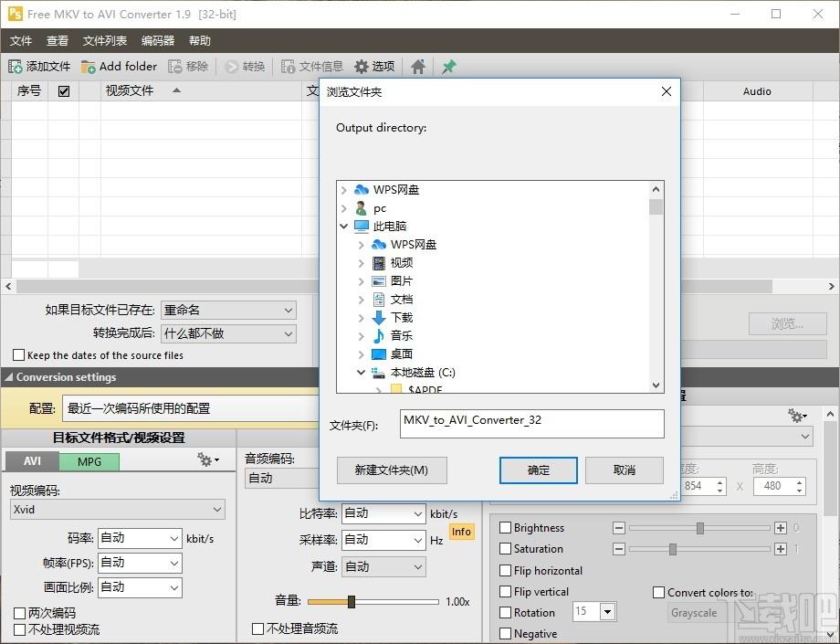Screen dimensions: 840x644
Task: Open the 采样率 sample rate dropdown
Action: (x=383, y=540)
